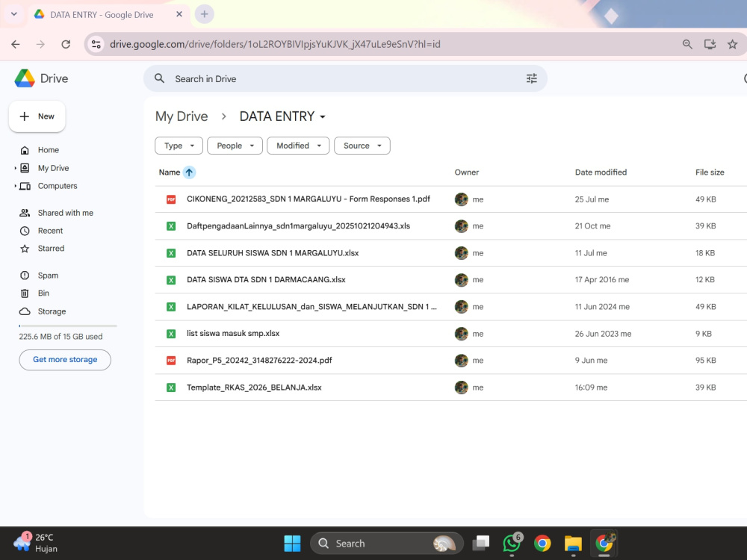Open Modified filter dropdown

(x=298, y=146)
